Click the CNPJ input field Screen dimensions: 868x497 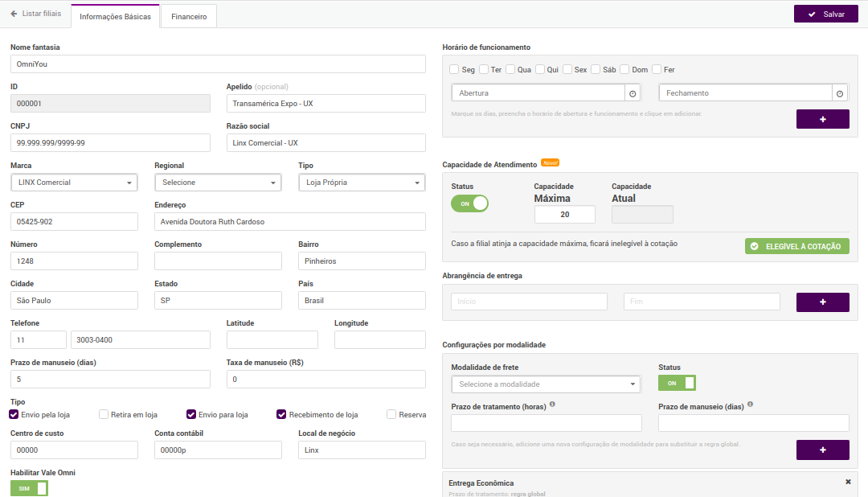(110, 143)
